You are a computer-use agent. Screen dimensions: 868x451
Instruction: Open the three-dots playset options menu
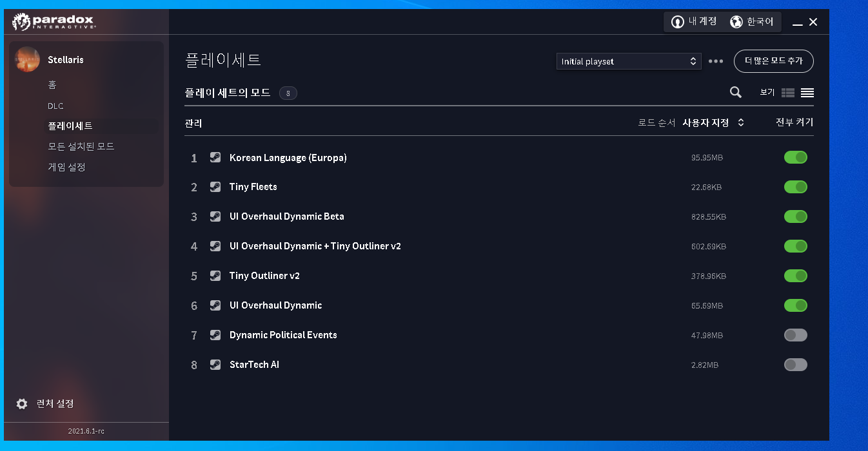coord(716,61)
